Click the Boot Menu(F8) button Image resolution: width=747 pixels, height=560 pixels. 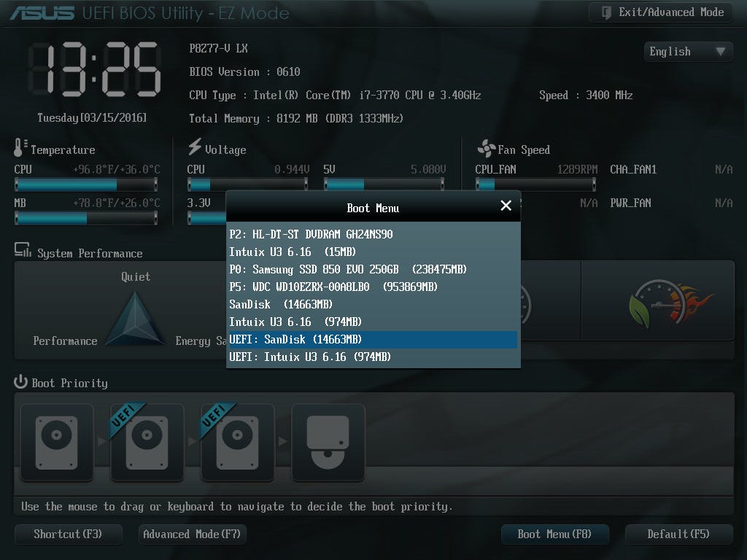tap(554, 534)
